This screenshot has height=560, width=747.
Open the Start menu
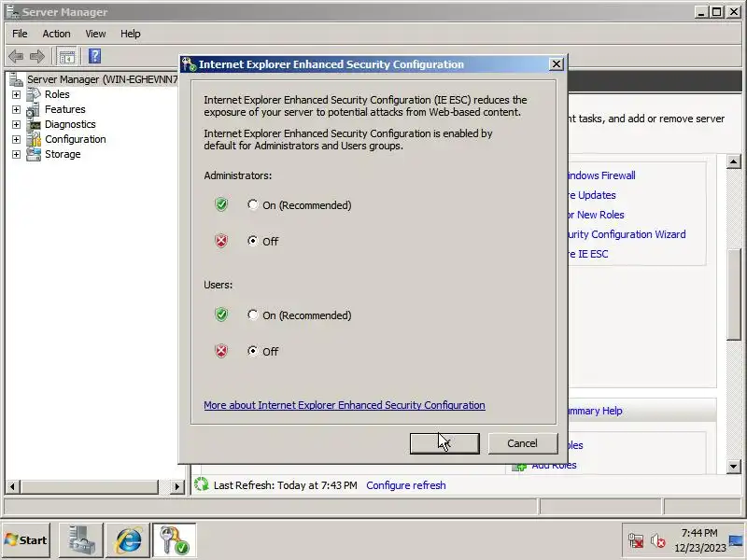click(26, 540)
